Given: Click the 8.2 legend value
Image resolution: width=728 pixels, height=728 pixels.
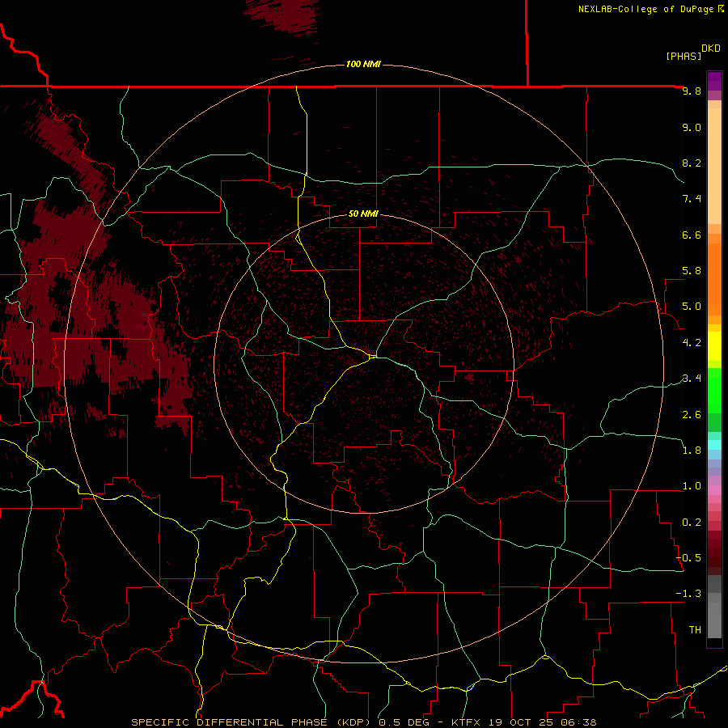Looking at the screenshot, I should (x=692, y=163).
